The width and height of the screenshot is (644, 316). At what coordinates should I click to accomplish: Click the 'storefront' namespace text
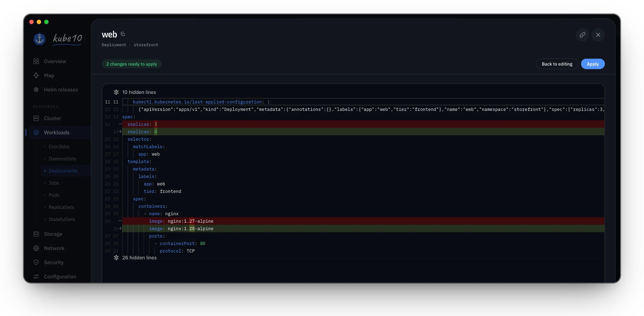(x=146, y=45)
